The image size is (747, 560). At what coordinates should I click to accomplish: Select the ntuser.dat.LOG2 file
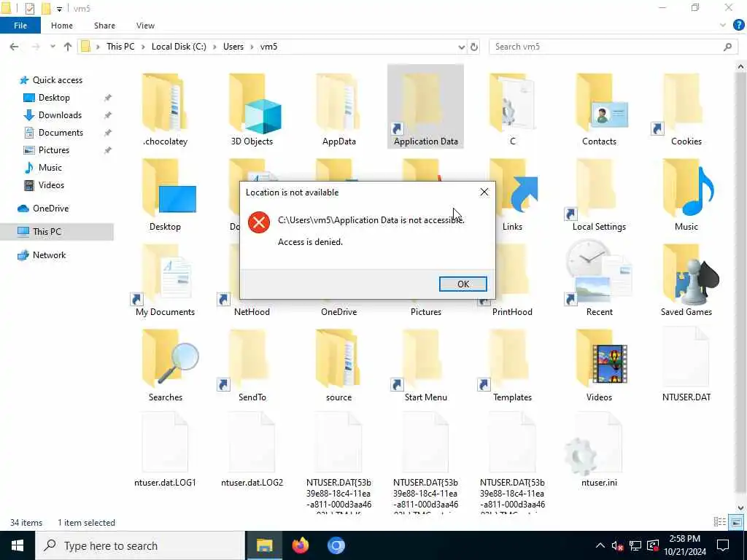(x=252, y=450)
